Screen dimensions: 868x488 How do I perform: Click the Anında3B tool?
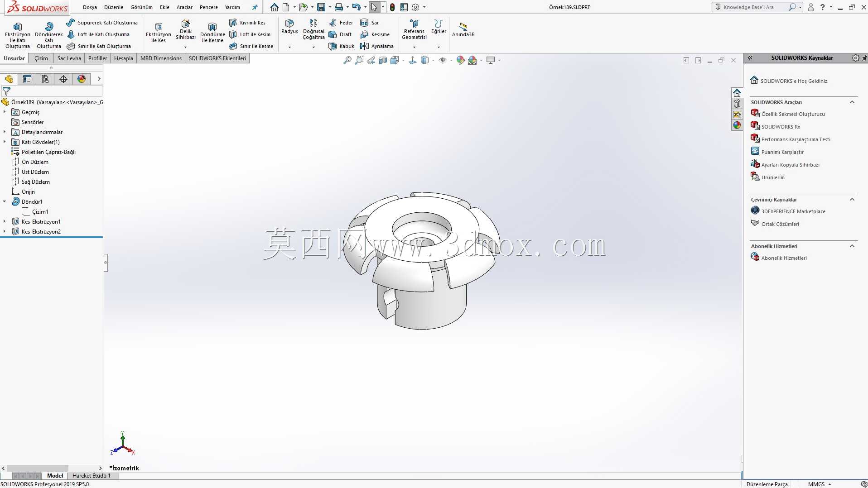pos(463,29)
